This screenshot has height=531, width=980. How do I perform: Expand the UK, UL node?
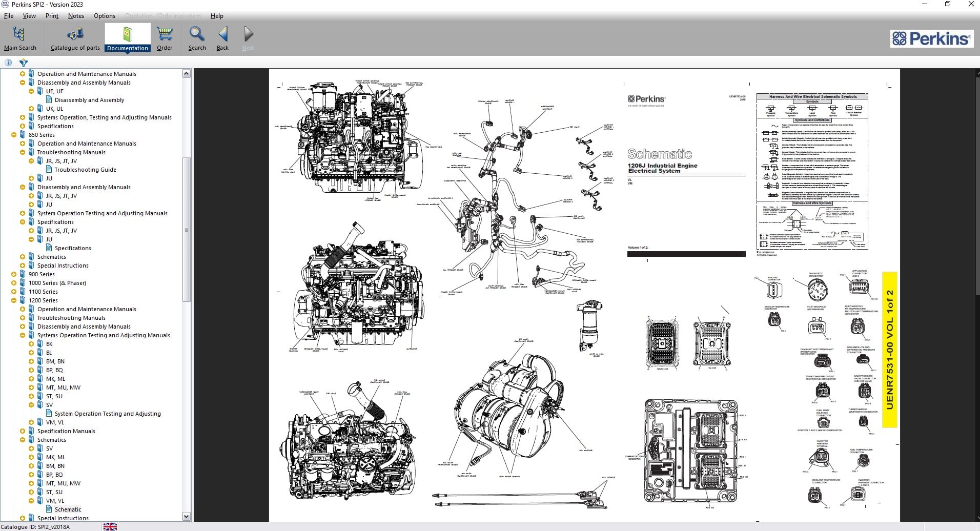click(31, 109)
